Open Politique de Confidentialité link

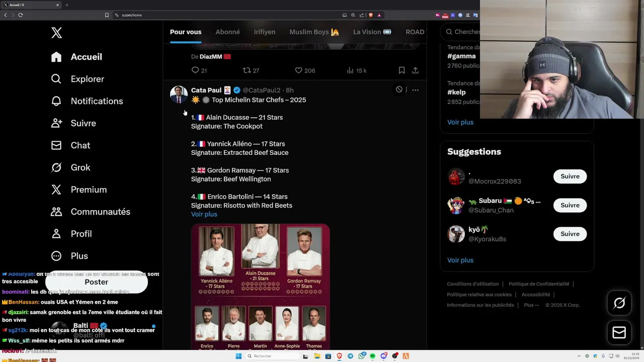click(x=539, y=284)
